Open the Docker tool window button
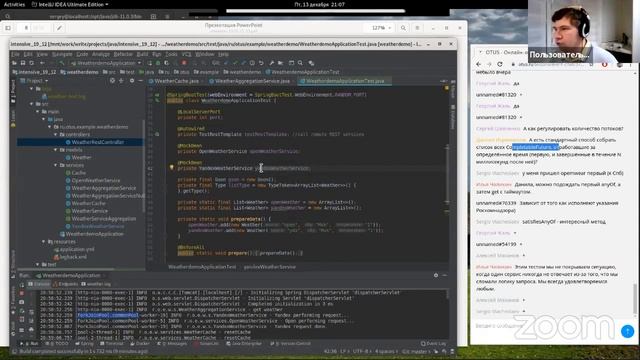This screenshot has height=360, width=640. 140,344
